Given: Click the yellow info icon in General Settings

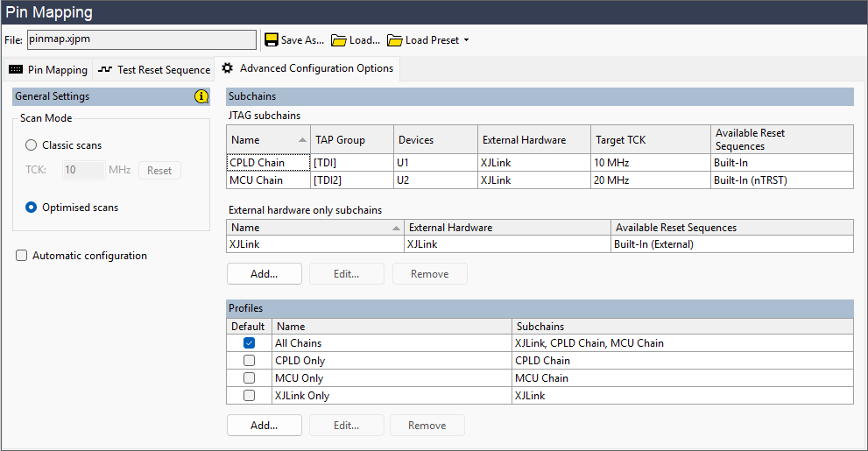Looking at the screenshot, I should pyautogui.click(x=201, y=96).
